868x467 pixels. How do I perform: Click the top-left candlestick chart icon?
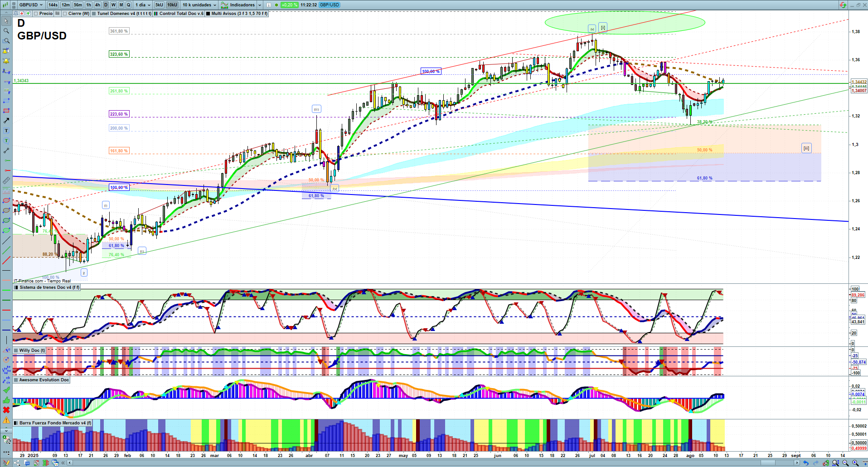pyautogui.click(x=6, y=5)
